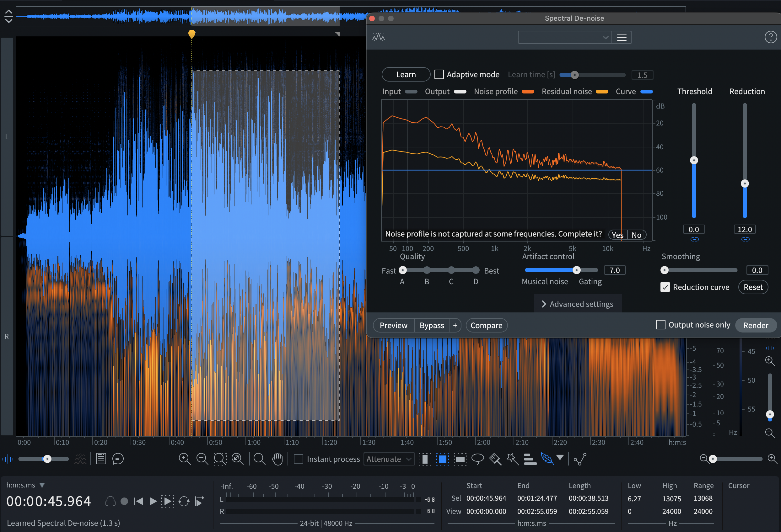Image resolution: width=781 pixels, height=532 pixels.
Task: Select the time-frequency selection tool
Action: (442, 459)
